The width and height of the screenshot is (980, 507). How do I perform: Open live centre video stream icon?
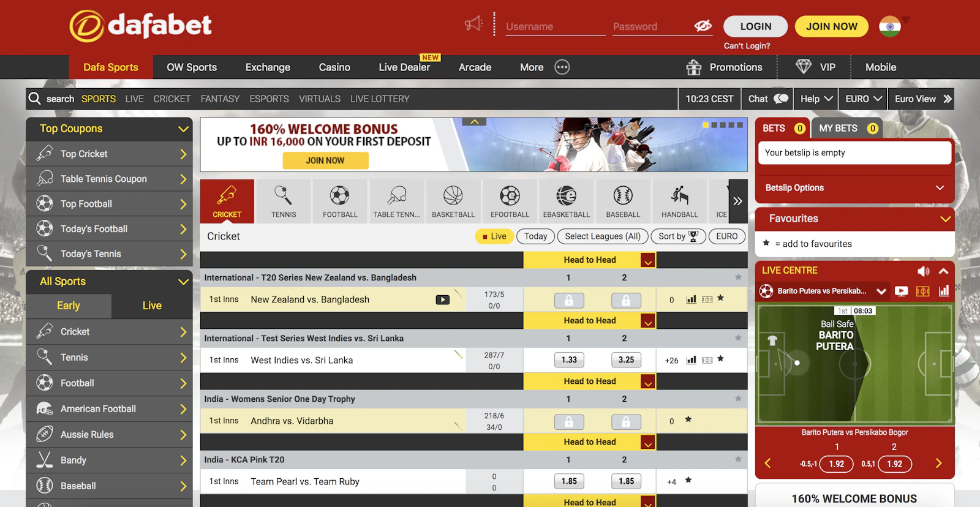901,291
